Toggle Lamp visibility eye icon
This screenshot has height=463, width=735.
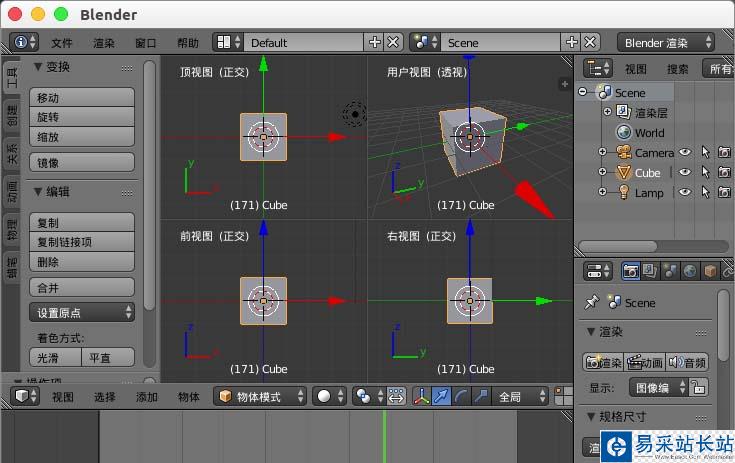685,192
